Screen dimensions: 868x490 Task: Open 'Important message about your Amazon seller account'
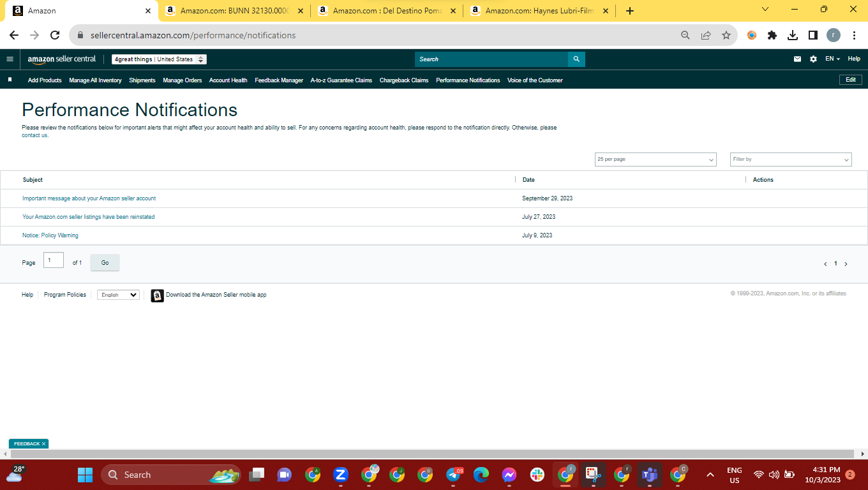[89, 198]
